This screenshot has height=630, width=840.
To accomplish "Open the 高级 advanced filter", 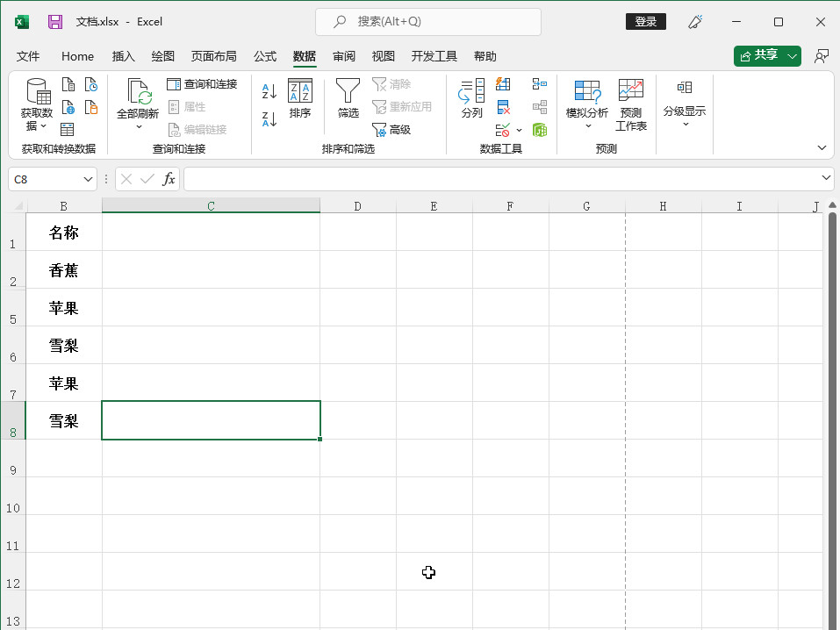I will (x=391, y=130).
